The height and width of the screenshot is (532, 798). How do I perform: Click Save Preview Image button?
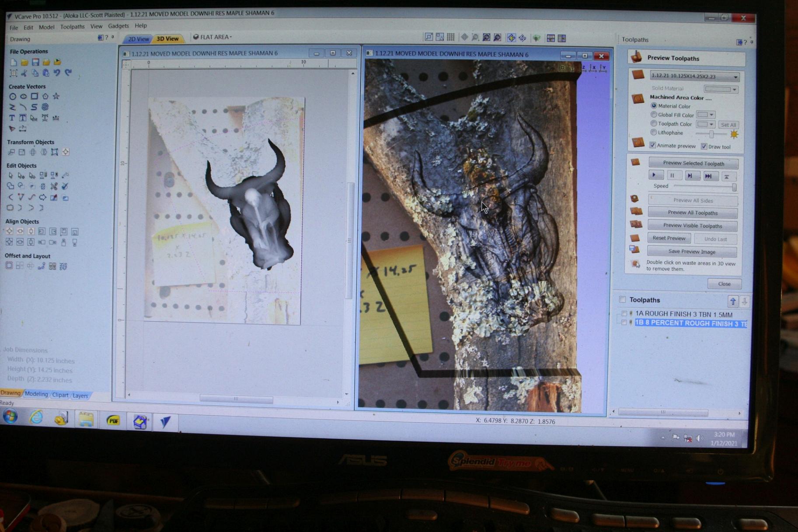(x=692, y=251)
